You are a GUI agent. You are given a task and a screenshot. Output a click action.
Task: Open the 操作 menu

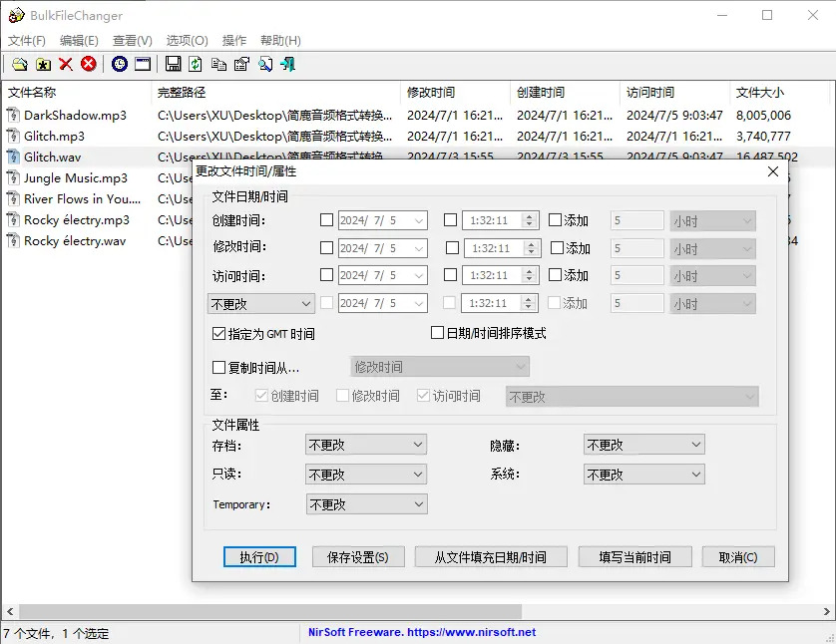pos(233,40)
